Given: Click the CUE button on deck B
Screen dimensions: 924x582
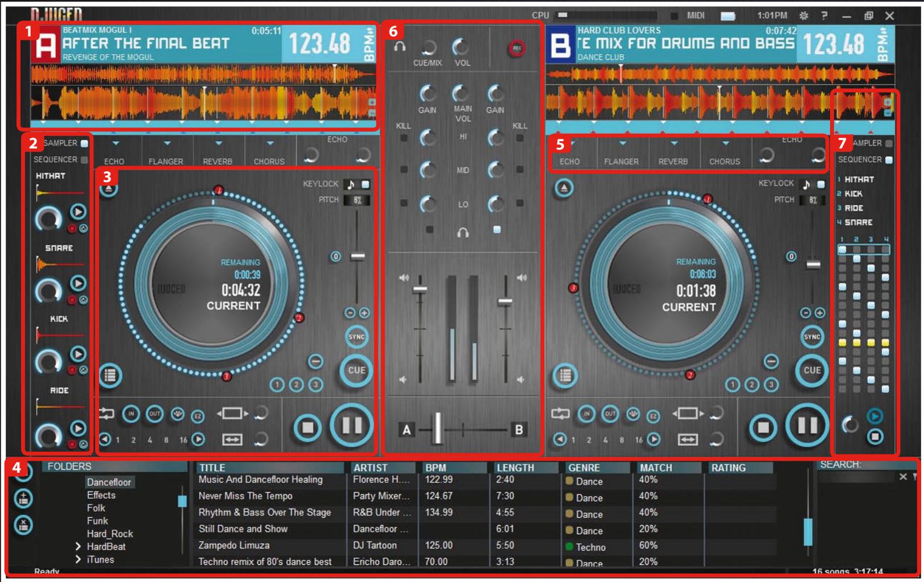Looking at the screenshot, I should pyautogui.click(x=812, y=370).
